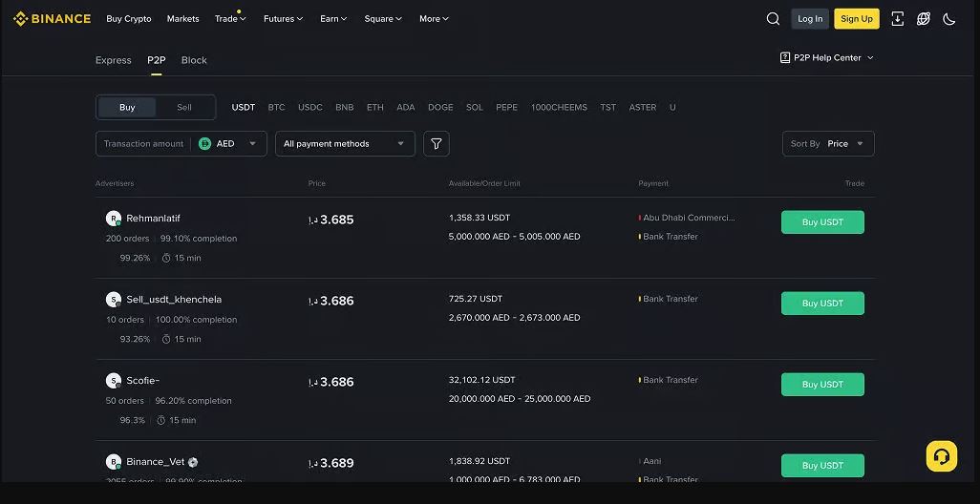Expand the Square menu
The width and height of the screenshot is (980, 504).
tap(383, 19)
